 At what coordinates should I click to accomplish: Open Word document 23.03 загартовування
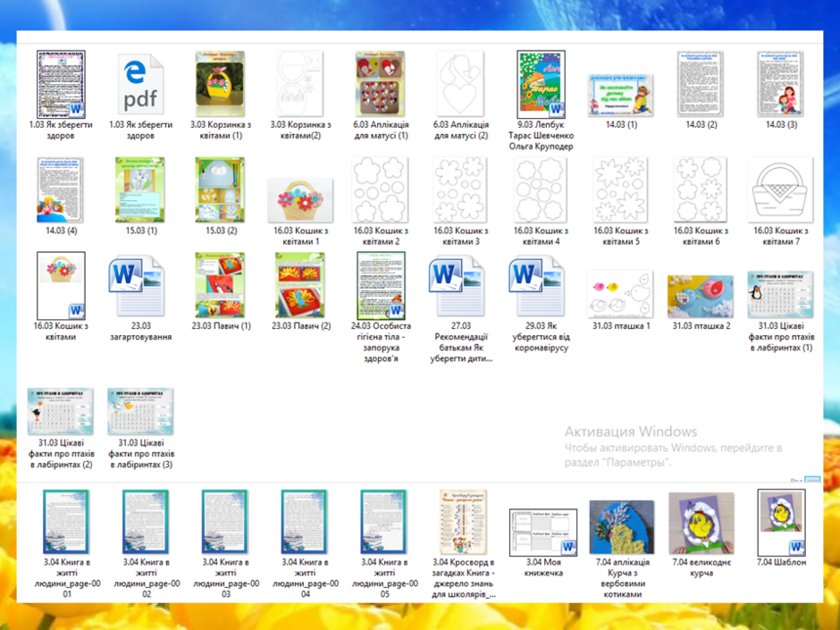click(137, 287)
